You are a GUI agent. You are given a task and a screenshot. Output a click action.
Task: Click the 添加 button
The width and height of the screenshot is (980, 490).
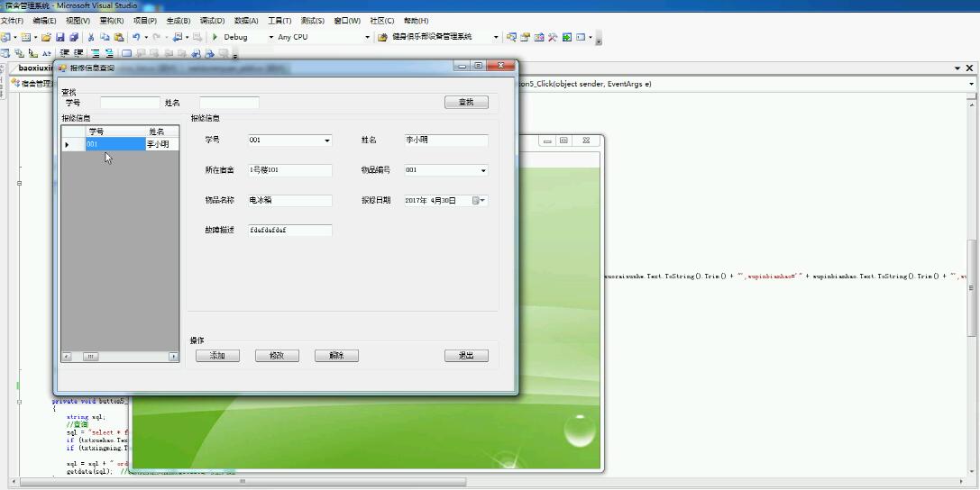pos(217,356)
